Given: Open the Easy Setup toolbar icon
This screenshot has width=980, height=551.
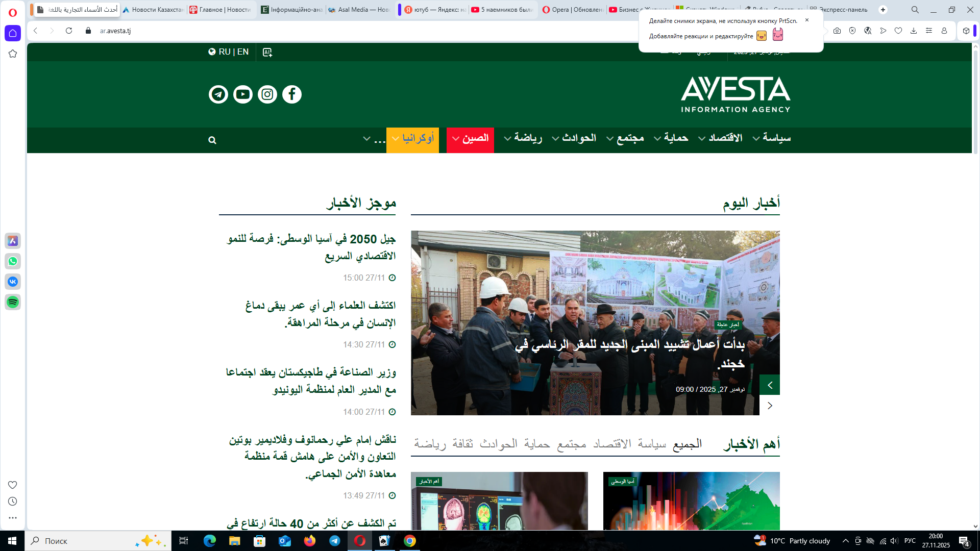Looking at the screenshot, I should pyautogui.click(x=929, y=31).
